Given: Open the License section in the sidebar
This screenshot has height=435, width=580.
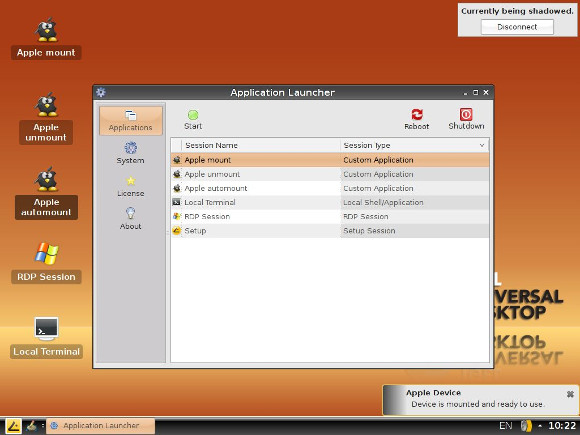Looking at the screenshot, I should (131, 186).
